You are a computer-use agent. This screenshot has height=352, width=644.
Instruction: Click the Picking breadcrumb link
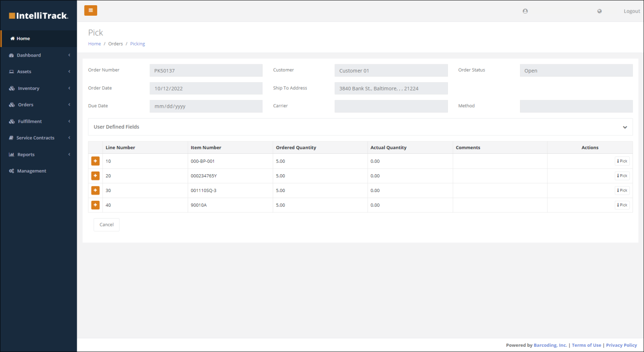click(137, 44)
